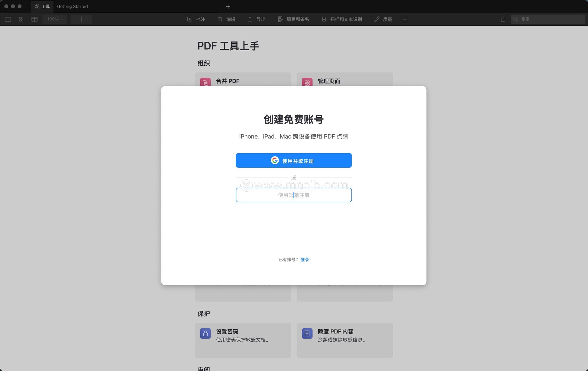Select the Getting Started tab
The height and width of the screenshot is (371, 588).
point(72,6)
